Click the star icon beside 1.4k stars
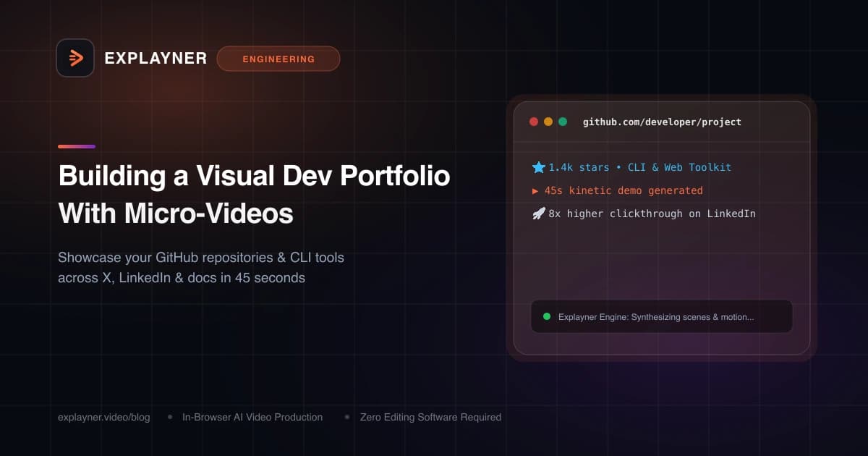 (x=538, y=167)
